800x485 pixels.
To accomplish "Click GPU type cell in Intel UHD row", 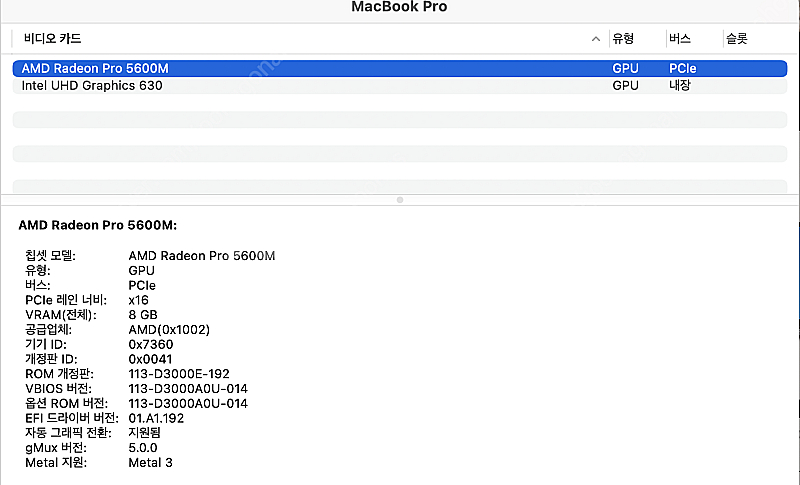I will pyautogui.click(x=626, y=86).
